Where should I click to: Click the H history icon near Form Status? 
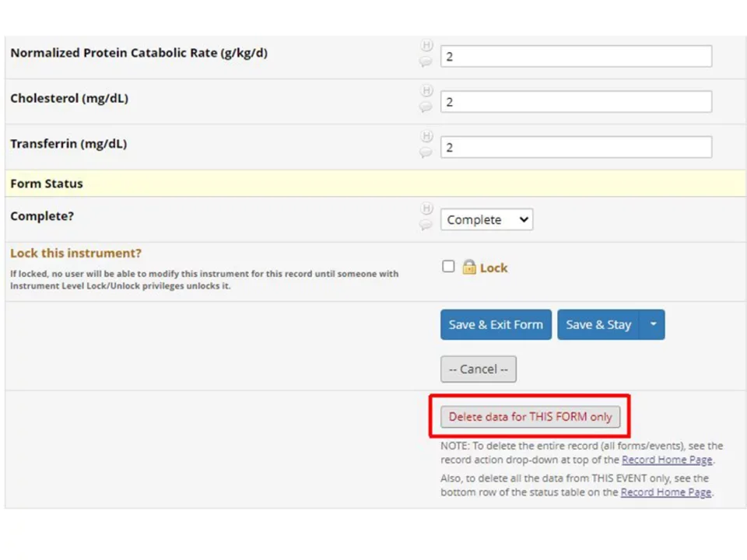tap(426, 208)
